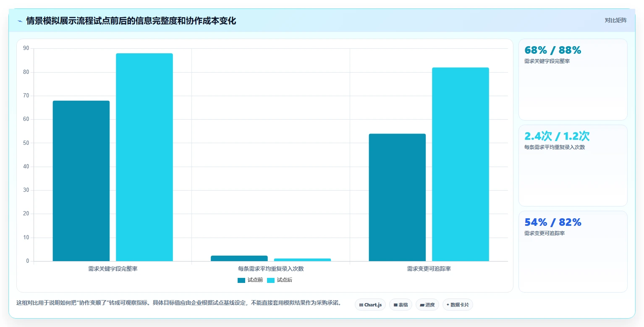Click the 2.4次 / 1.2次 value card

[573, 165]
